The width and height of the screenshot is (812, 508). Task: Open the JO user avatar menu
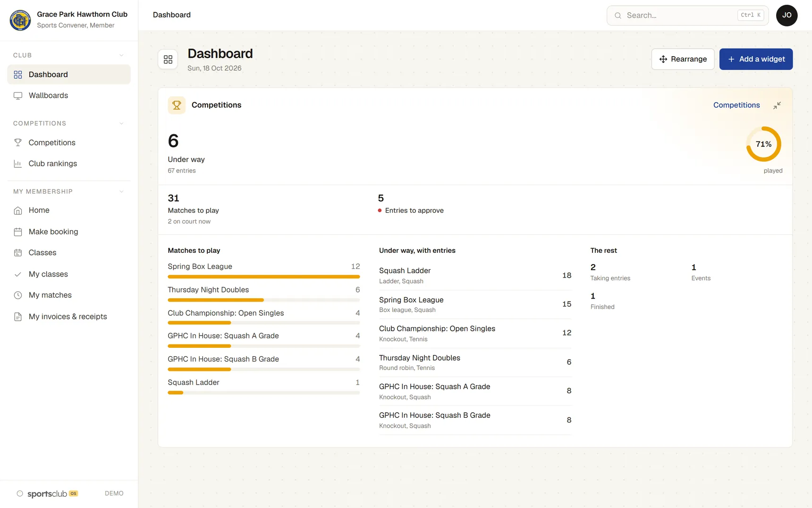point(787,16)
